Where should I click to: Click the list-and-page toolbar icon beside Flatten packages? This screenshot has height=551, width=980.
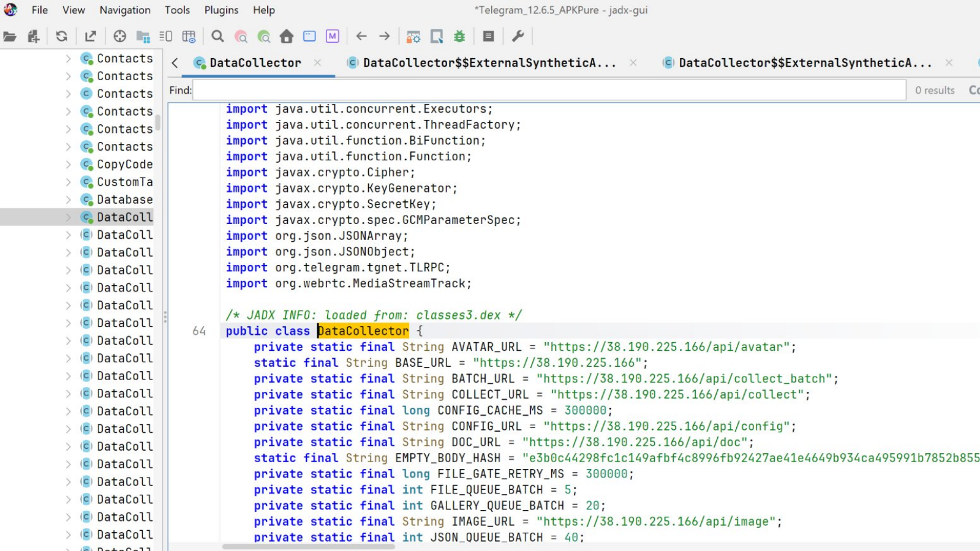(x=166, y=37)
